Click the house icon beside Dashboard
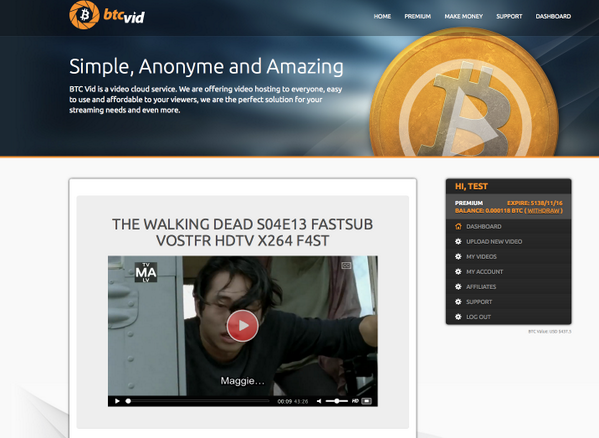The height and width of the screenshot is (438, 599). click(x=458, y=226)
